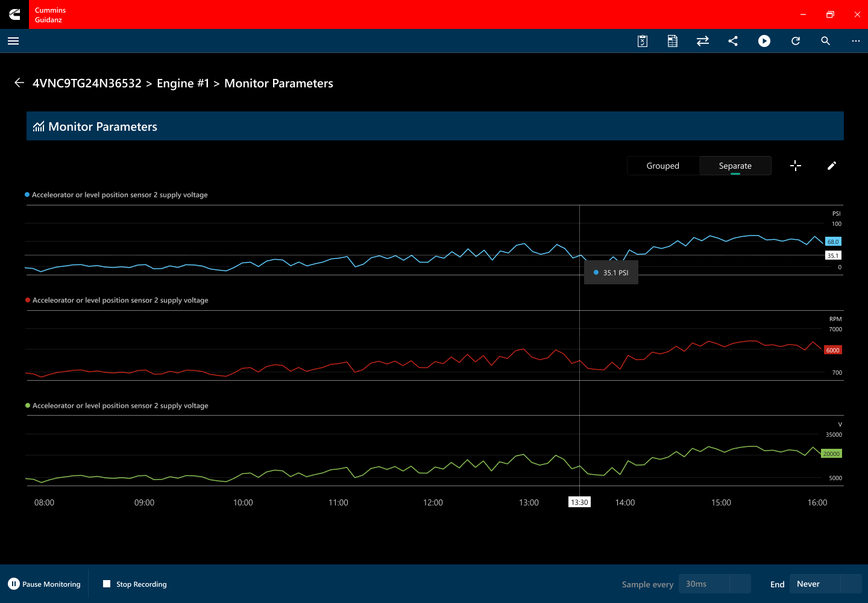Go back using the left arrow
This screenshot has height=603, width=868.
[19, 83]
